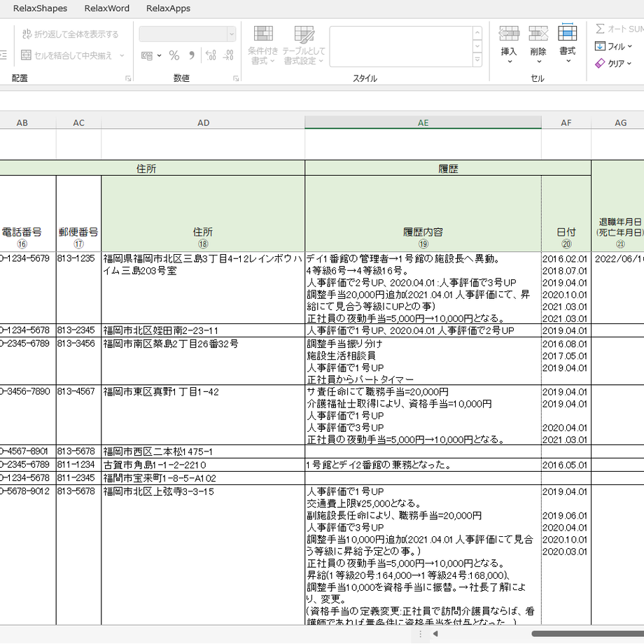
Task: Click increase decimal icon
Action: point(211,55)
